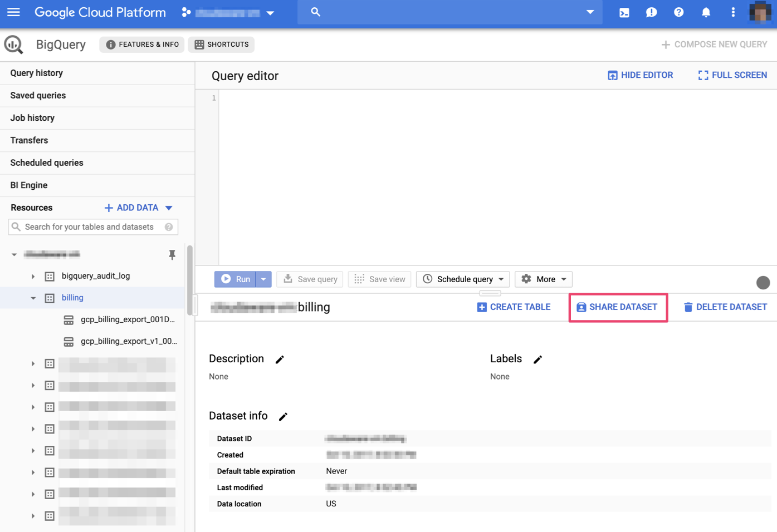Open the Schedule query dropdown
Image resolution: width=777 pixels, height=532 pixels.
(463, 279)
